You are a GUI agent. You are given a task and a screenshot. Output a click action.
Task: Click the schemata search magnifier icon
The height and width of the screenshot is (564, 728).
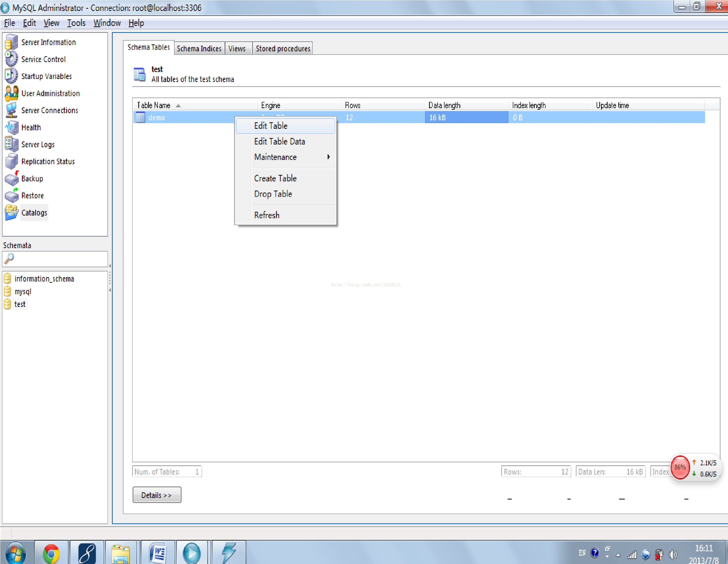pyautogui.click(x=9, y=259)
